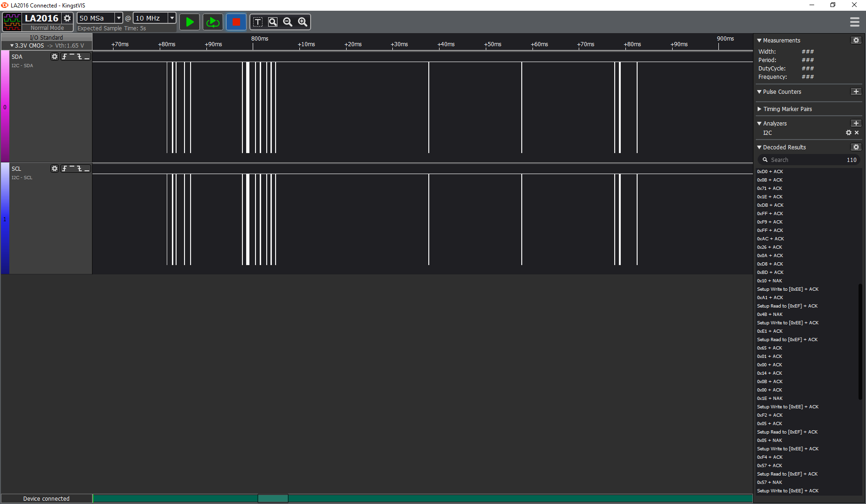Select the timing marker T tool

point(258,22)
